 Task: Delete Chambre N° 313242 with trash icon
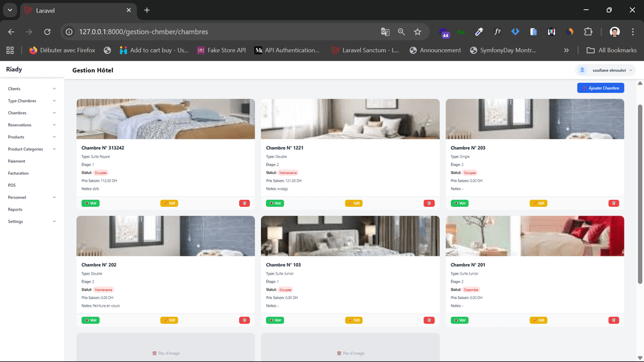point(245,203)
